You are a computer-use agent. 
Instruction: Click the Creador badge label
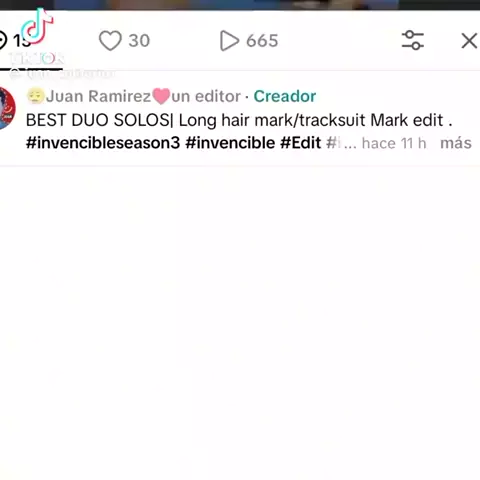point(285,96)
